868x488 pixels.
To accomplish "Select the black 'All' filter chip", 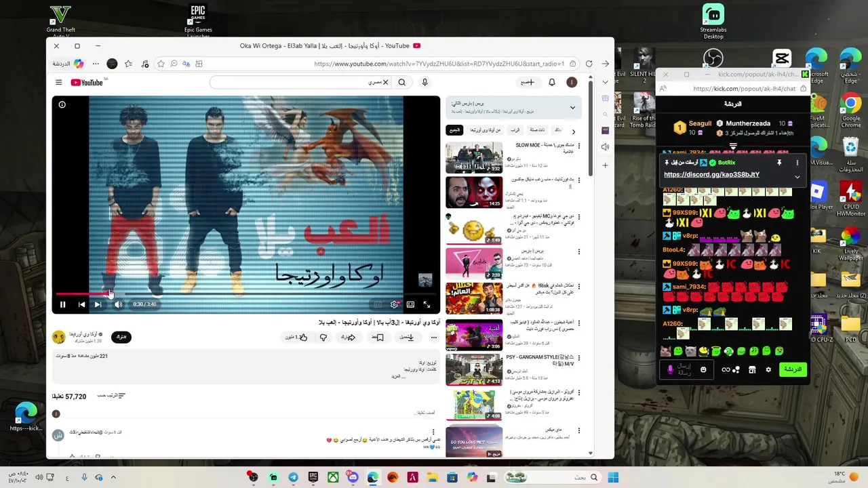I will point(454,129).
